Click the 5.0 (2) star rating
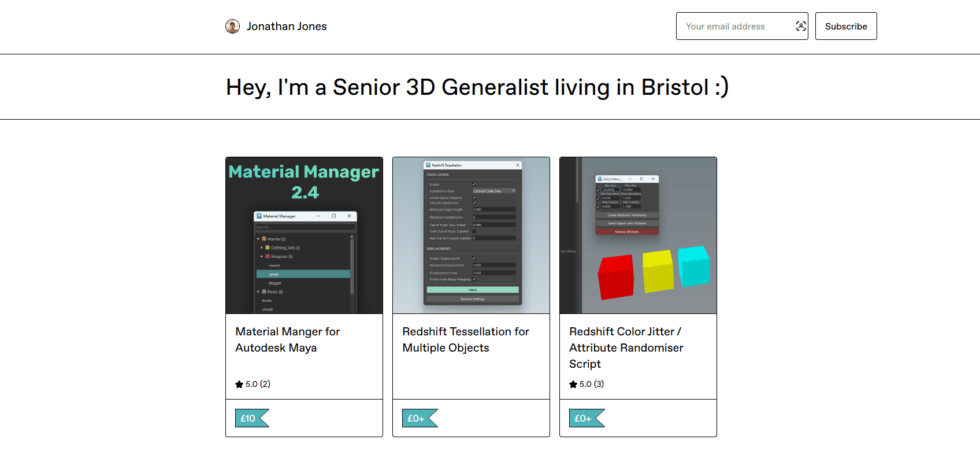Screen dimensions: 980x473 click(x=253, y=384)
